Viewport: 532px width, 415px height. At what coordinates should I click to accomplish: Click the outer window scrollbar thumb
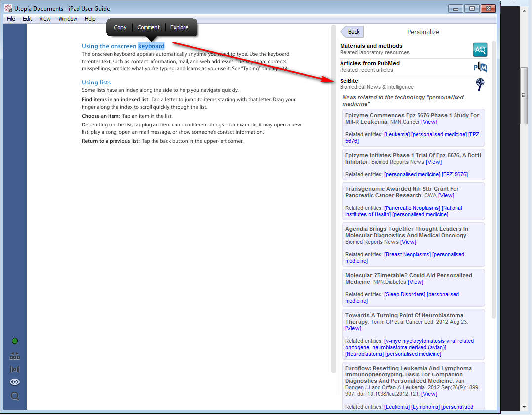point(524,96)
